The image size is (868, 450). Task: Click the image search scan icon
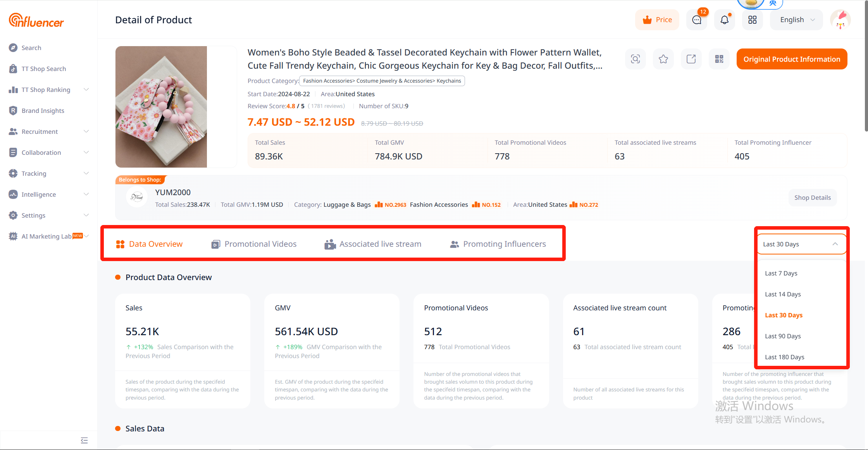click(635, 59)
